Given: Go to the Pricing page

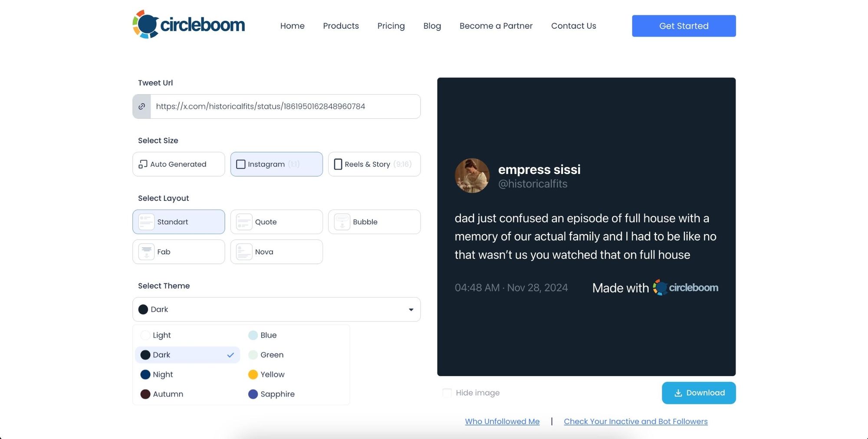Looking at the screenshot, I should 391,26.
